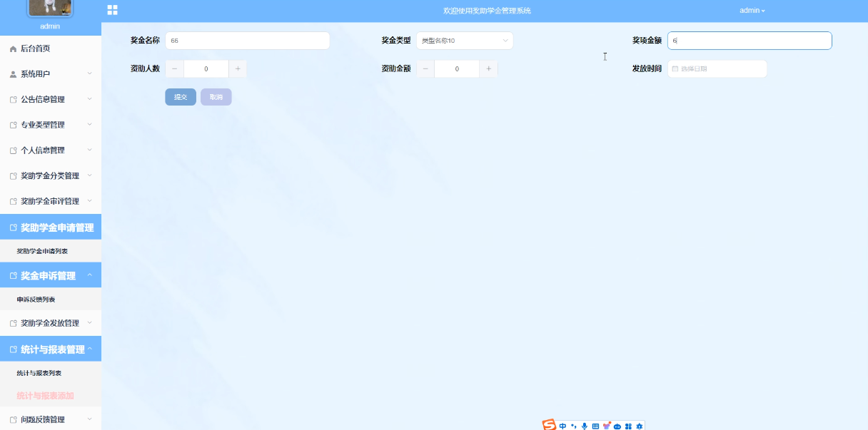Image resolution: width=868 pixels, height=430 pixels.
Task: Click the robot assistant icon in IME bar
Action: pyautogui.click(x=617, y=426)
